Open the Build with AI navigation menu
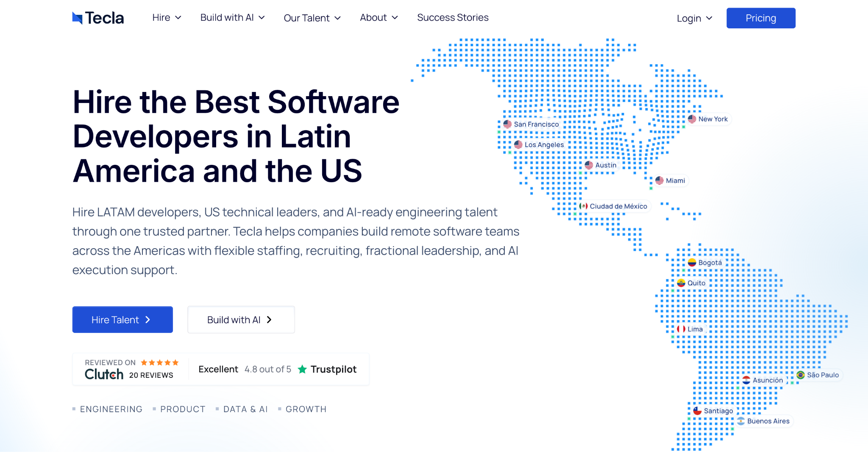This screenshot has width=868, height=452. pos(233,18)
